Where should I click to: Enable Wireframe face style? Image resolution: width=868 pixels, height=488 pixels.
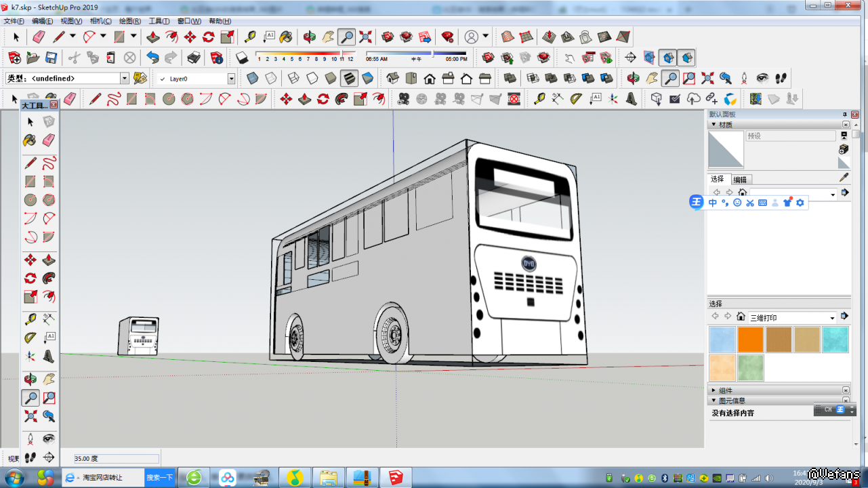[294, 78]
